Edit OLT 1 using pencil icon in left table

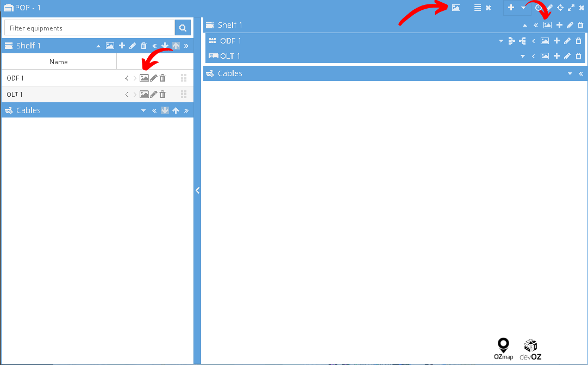pos(153,94)
